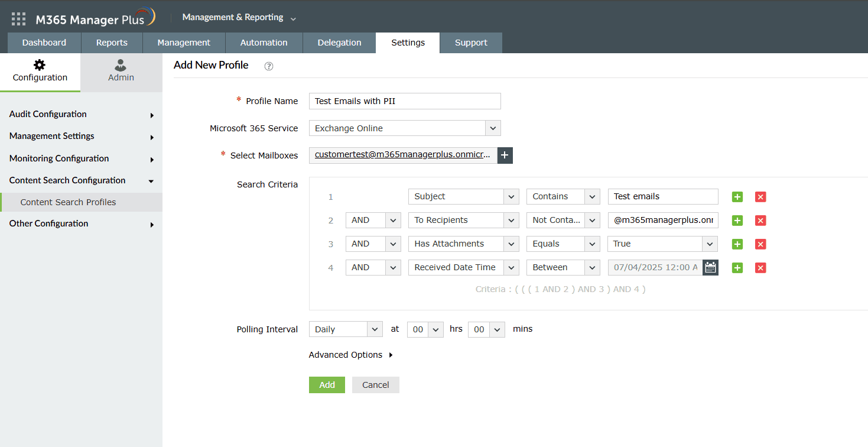The height and width of the screenshot is (447, 868).
Task: Open the Not Contains operator dropdown
Action: coord(563,220)
